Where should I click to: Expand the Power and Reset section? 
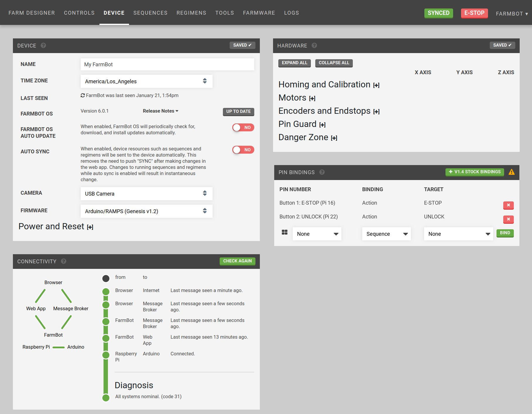[90, 227]
